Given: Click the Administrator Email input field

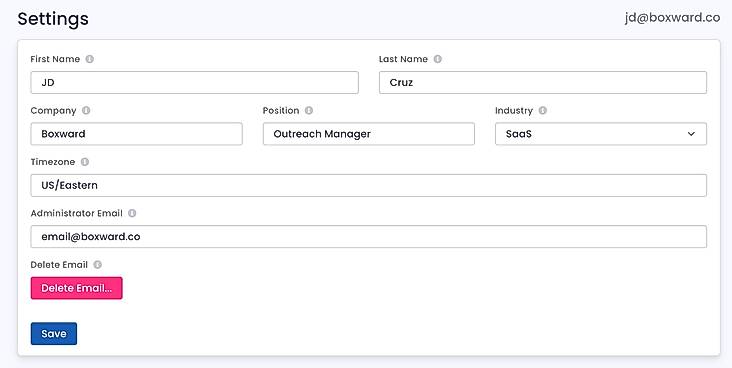Looking at the screenshot, I should [368, 236].
